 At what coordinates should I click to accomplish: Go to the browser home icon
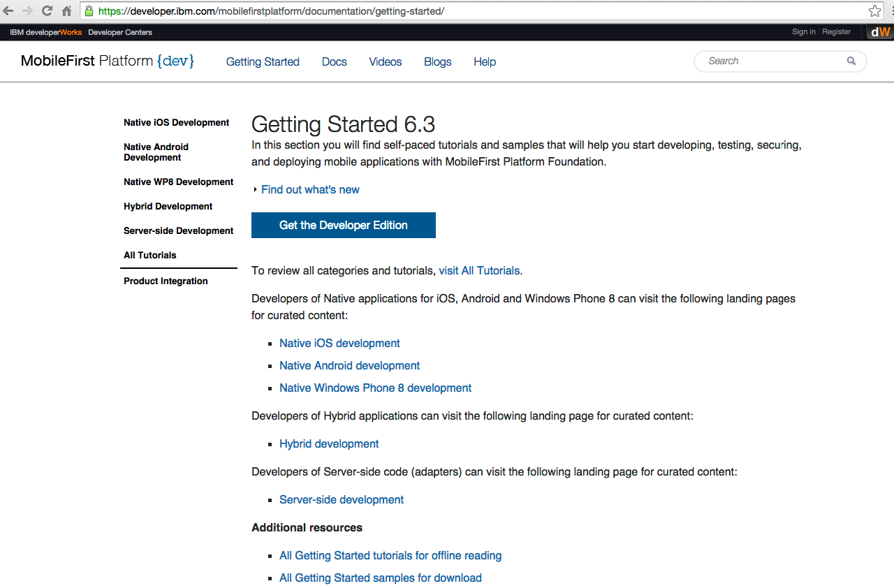pos(66,11)
